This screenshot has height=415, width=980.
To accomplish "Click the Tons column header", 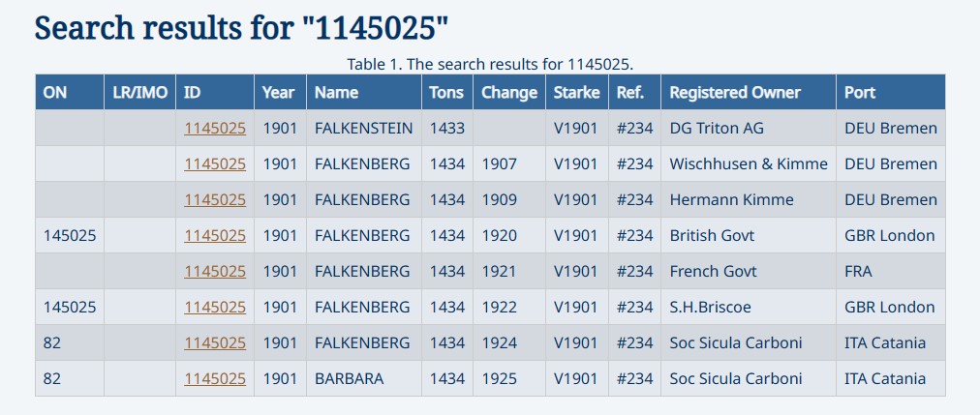I will 445,93.
